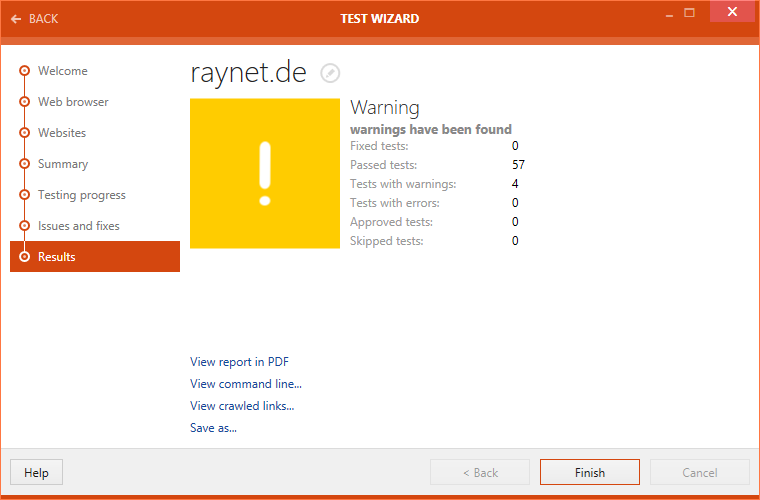760x500 pixels.
Task: Click the back arrow icon in title bar
Action: 16,19
